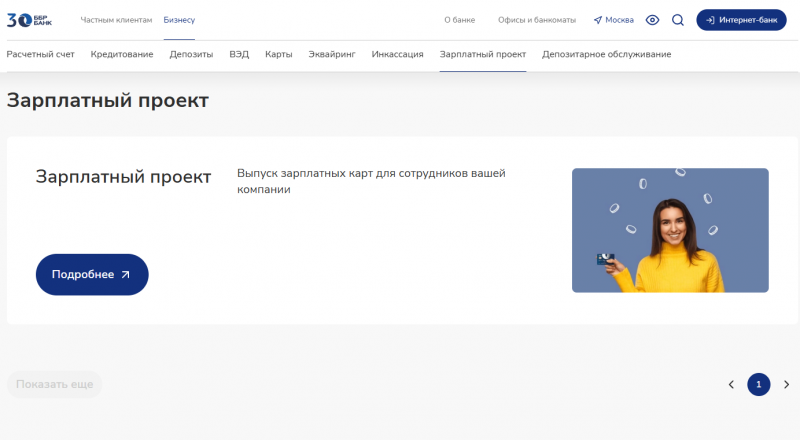Open the Эквайринг menu item

[x=332, y=54]
